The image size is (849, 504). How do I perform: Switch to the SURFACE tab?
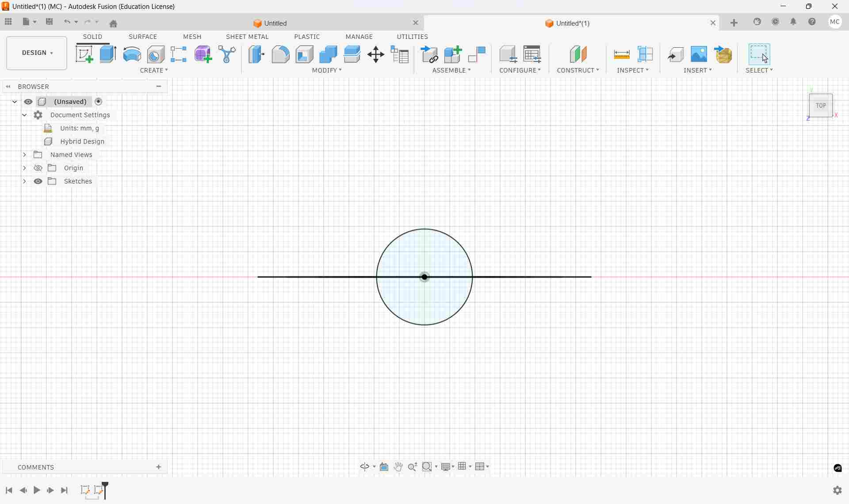(142, 37)
